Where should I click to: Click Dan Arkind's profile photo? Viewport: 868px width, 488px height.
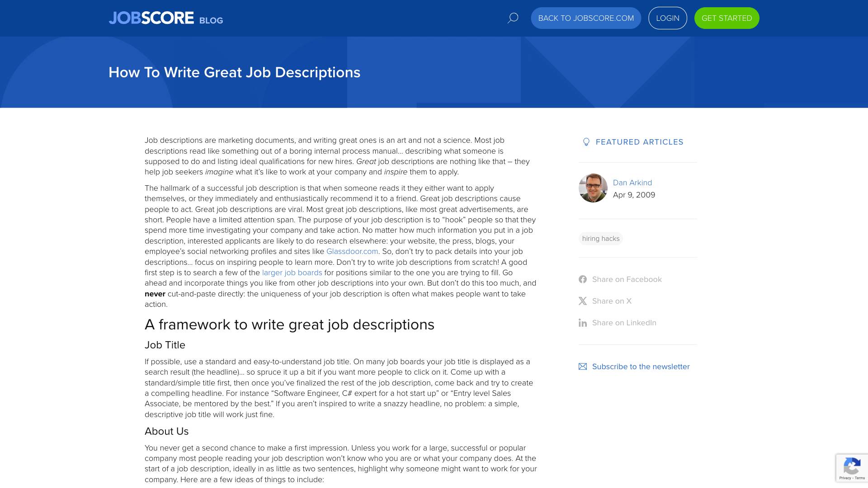[x=593, y=188]
